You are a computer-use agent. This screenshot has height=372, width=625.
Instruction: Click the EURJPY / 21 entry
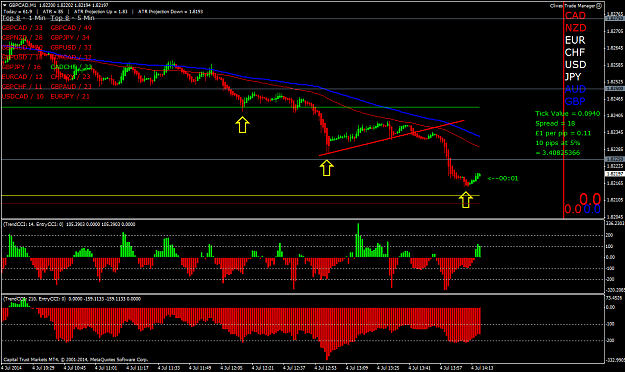point(70,96)
